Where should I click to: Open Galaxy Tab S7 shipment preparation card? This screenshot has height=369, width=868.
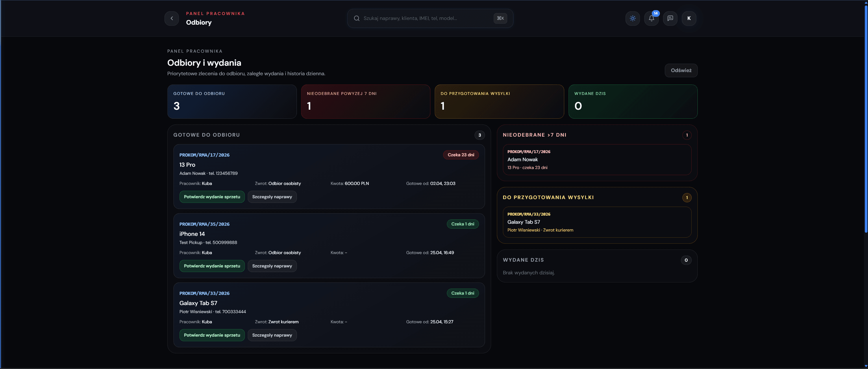point(597,222)
